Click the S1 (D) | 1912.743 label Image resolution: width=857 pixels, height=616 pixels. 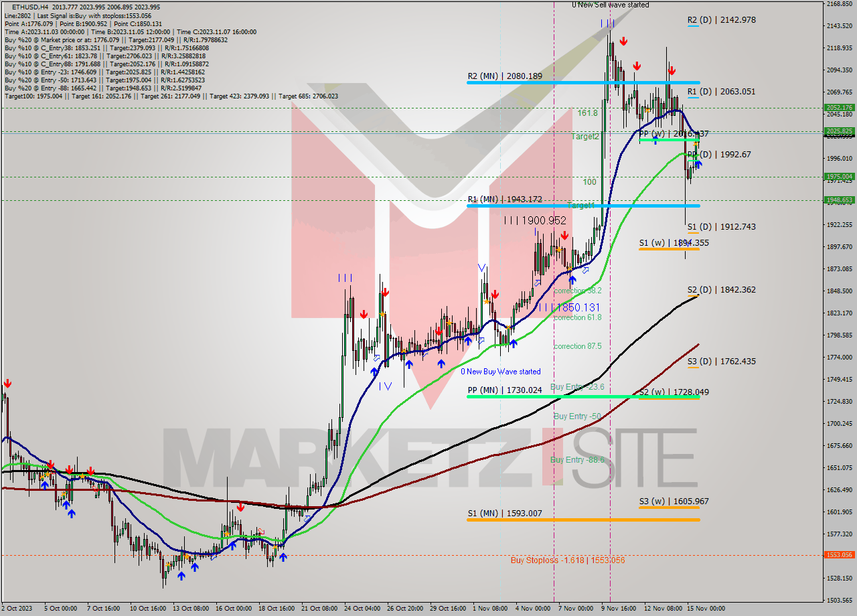pos(722,226)
